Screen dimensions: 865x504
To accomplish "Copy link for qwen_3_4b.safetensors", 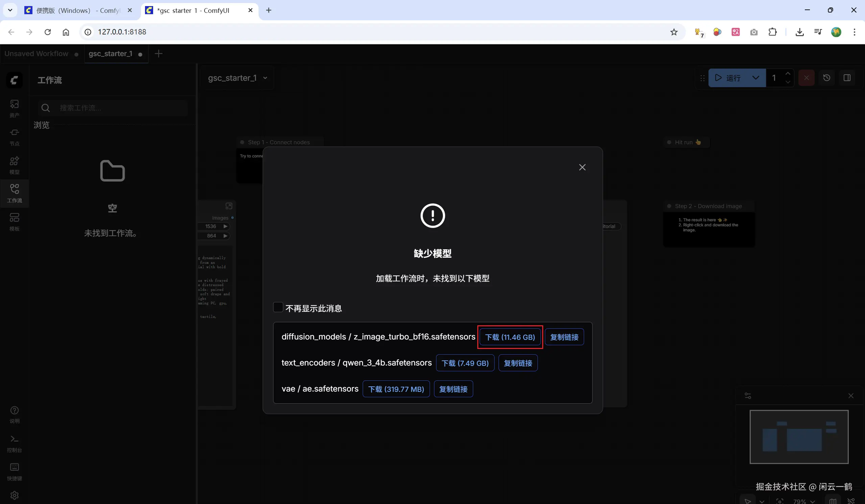I will tap(518, 363).
